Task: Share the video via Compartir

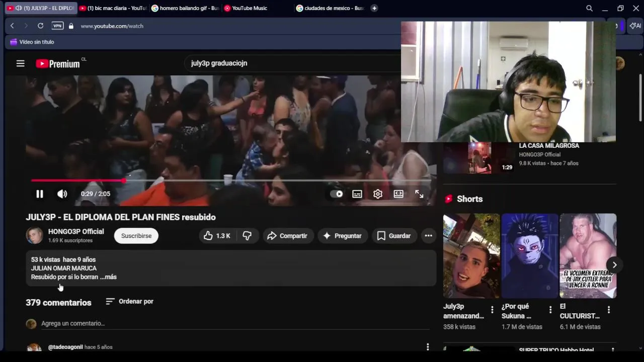Action: click(x=287, y=236)
